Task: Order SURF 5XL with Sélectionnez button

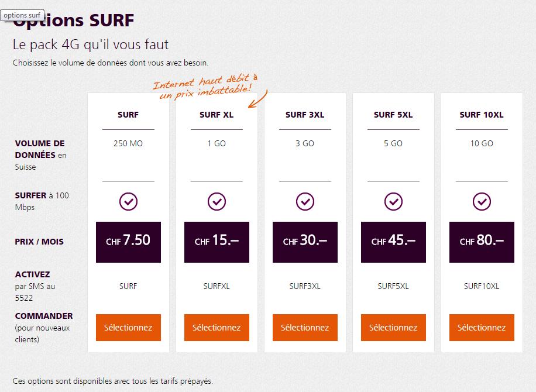Action: coord(393,328)
